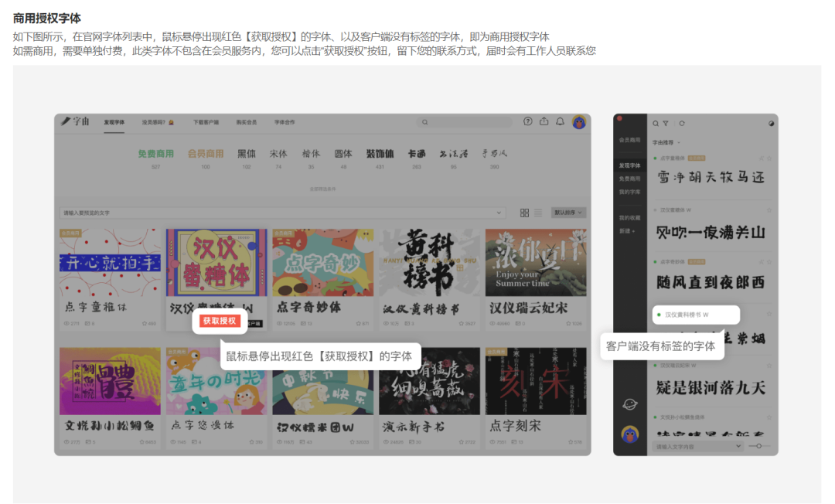
Task: Open 我的字库 in client sidebar
Action: 629,191
